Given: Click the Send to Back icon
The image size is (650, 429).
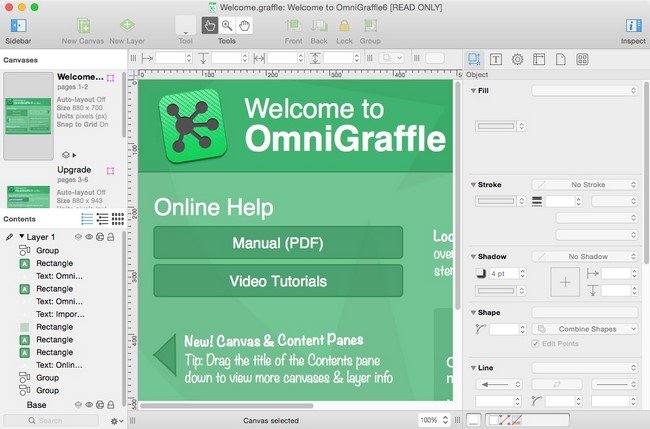Looking at the screenshot, I should coord(319,26).
